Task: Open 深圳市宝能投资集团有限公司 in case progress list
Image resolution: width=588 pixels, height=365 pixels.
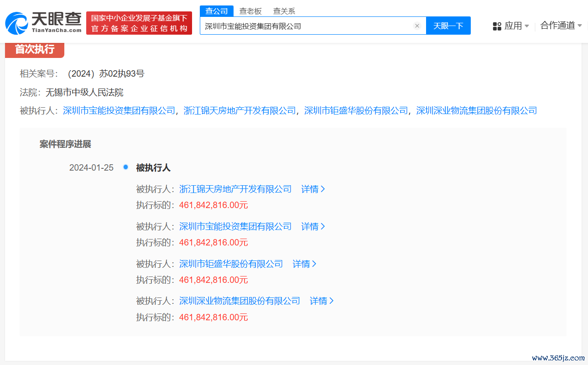Action: (235, 226)
